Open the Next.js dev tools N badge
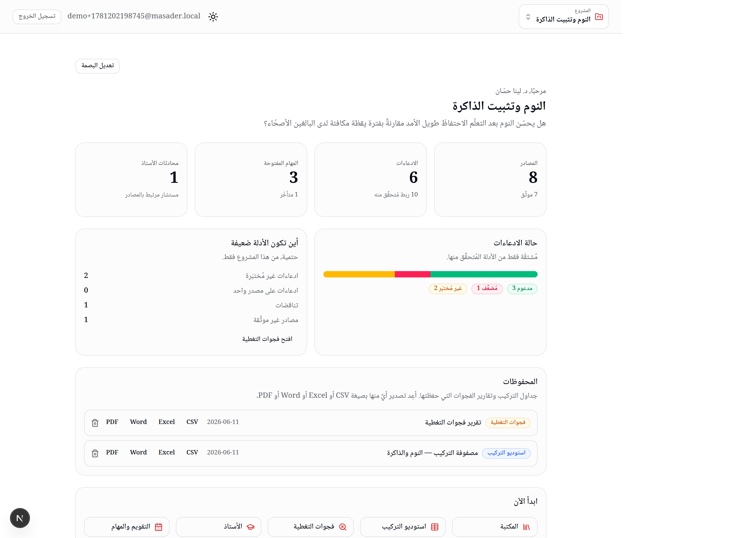Image resolution: width=756 pixels, height=538 pixels. click(20, 518)
